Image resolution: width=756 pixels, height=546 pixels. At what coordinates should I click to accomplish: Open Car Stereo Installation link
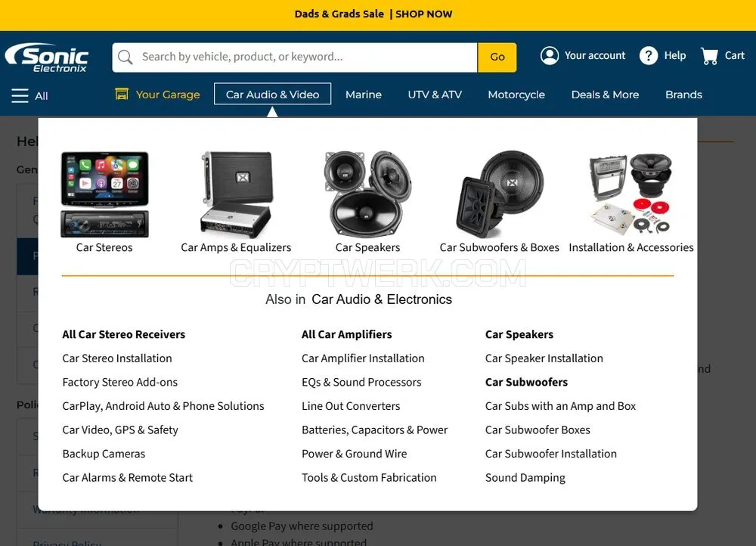click(117, 358)
